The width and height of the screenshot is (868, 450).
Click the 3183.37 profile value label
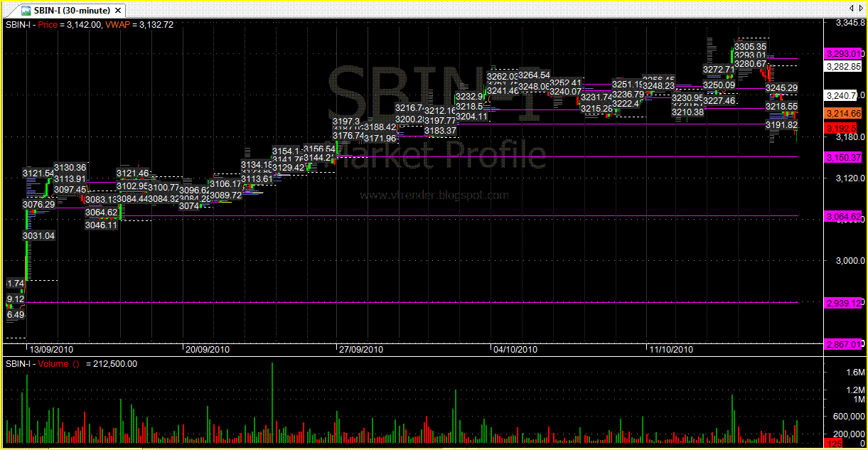pyautogui.click(x=440, y=131)
